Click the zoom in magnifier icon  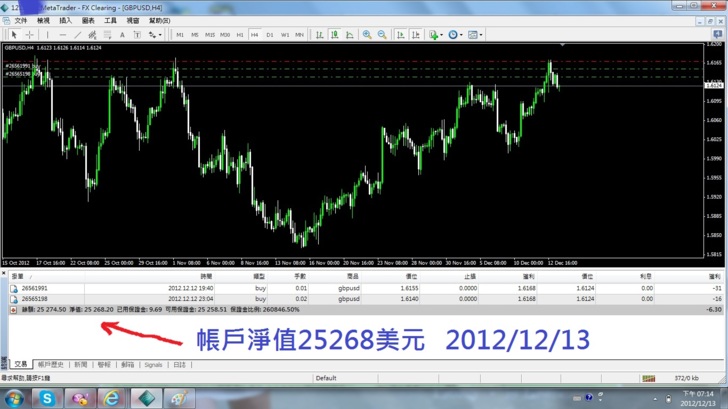tap(367, 34)
